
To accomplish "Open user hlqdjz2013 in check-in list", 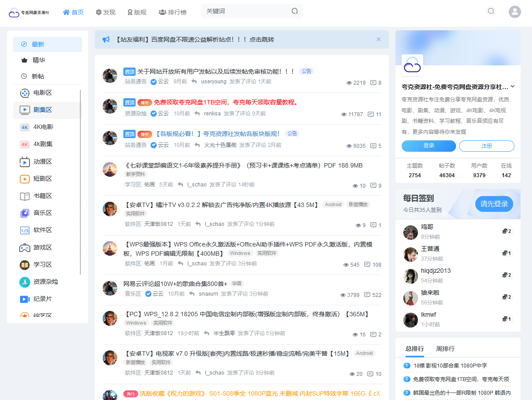I will 436,271.
